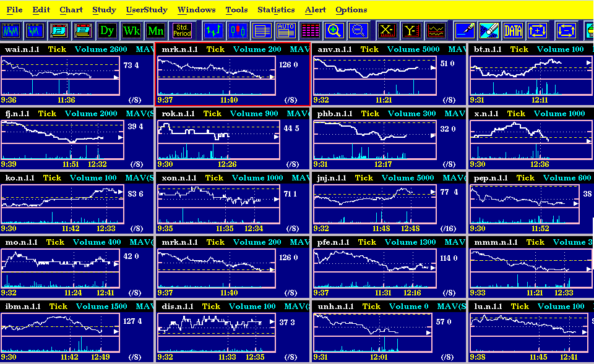The height and width of the screenshot is (364, 594).
Task: Click the magenta grid toolbar icon
Action: tap(310, 31)
